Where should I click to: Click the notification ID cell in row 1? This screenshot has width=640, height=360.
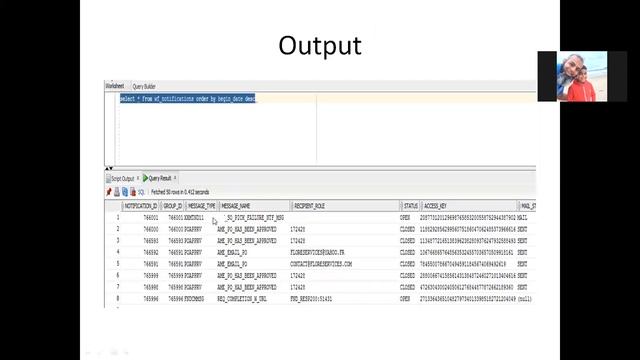(151, 218)
